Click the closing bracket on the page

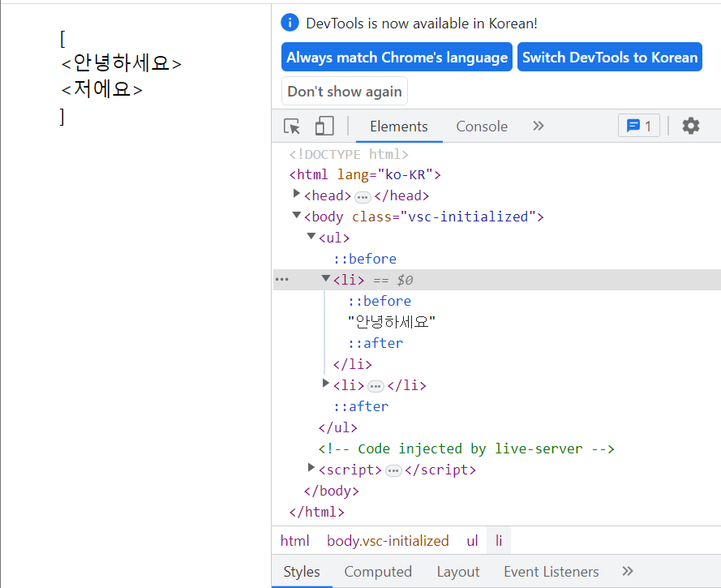tap(62, 117)
